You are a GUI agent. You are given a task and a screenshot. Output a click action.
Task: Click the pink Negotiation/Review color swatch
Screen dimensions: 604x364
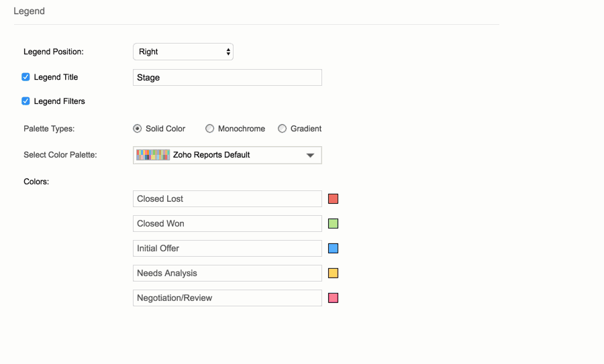333,298
